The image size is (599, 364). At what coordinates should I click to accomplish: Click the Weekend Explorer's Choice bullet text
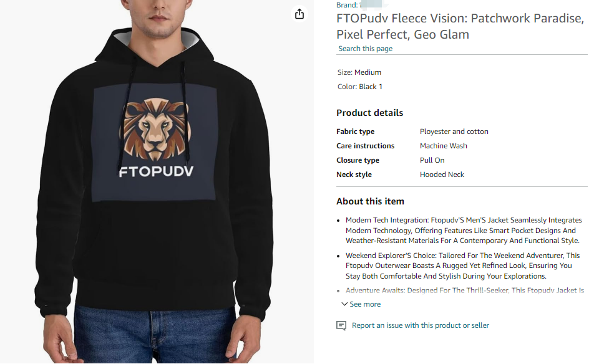(x=462, y=266)
